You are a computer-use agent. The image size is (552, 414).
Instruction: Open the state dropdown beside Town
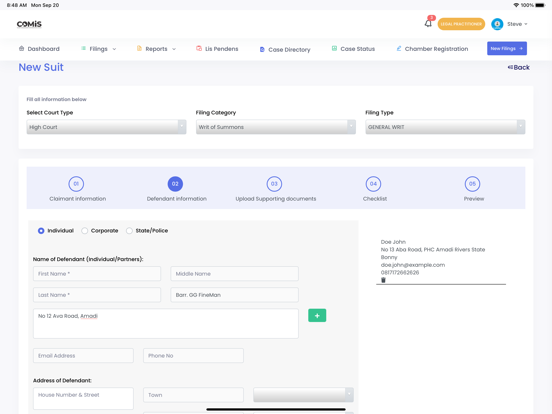[x=303, y=395]
